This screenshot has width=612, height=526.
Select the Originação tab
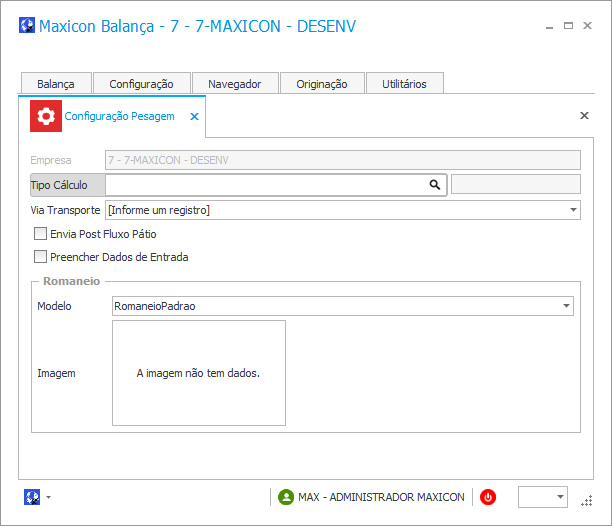tap(322, 83)
